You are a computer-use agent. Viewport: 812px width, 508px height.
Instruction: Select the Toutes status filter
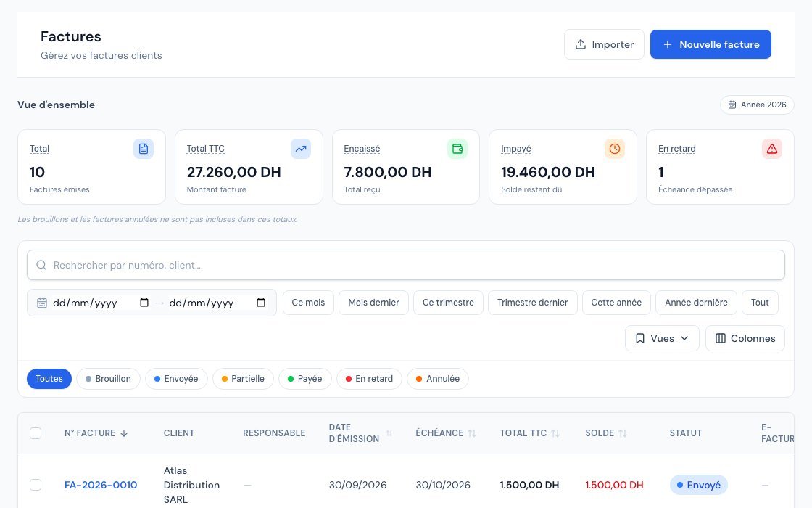pyautogui.click(x=49, y=379)
